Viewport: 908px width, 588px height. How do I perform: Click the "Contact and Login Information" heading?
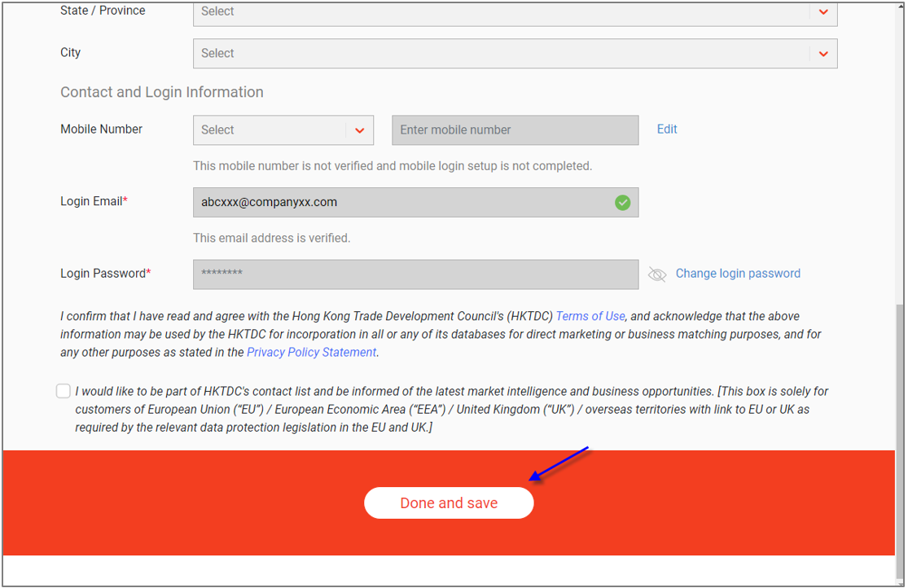tap(161, 92)
